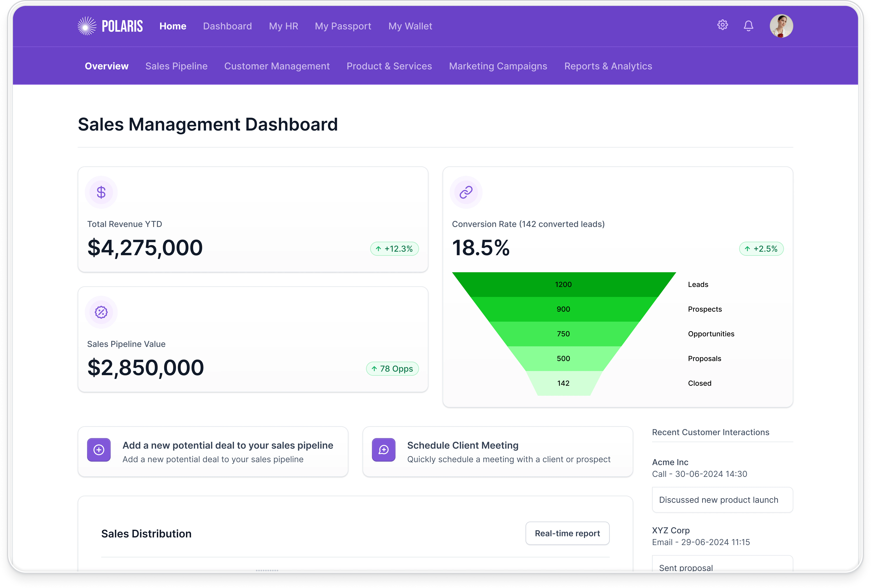Click the plus icon for adding a new deal
Viewport: 871px width, 588px height.
[x=99, y=450]
